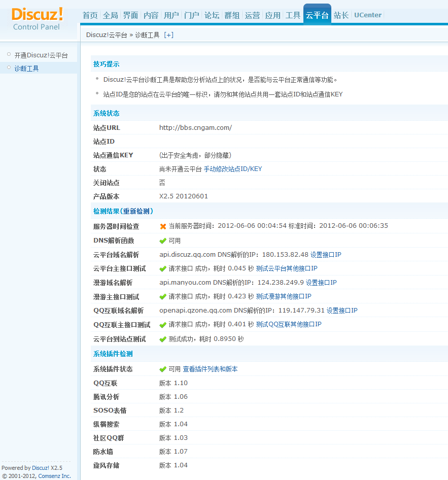Viewport: 448px width, 480px height.
Task: Click the QQ互联 plugin row label
Action: (105, 383)
